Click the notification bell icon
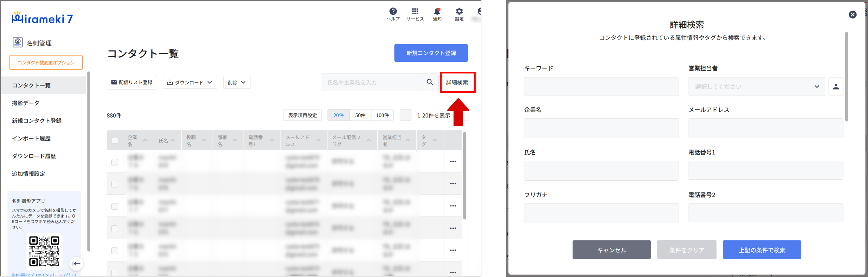The image size is (868, 277). point(437,11)
